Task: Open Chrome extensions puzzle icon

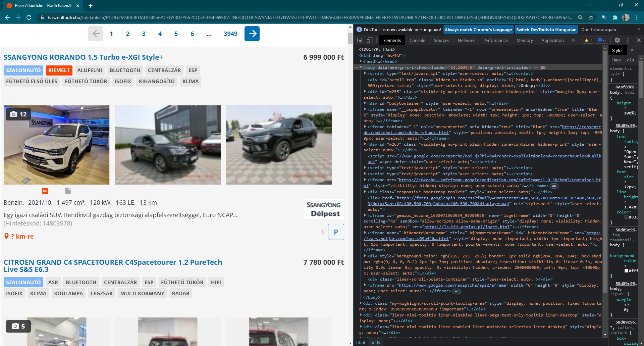Action: 615,17
